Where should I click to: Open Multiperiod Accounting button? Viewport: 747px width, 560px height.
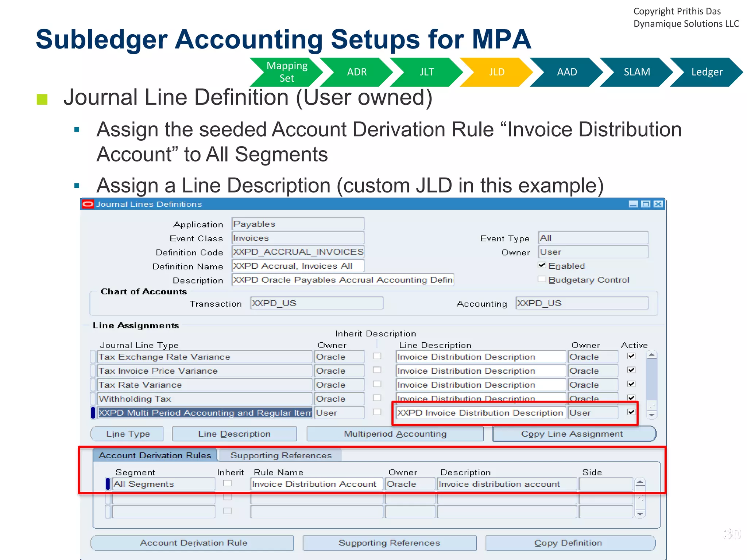(395, 434)
